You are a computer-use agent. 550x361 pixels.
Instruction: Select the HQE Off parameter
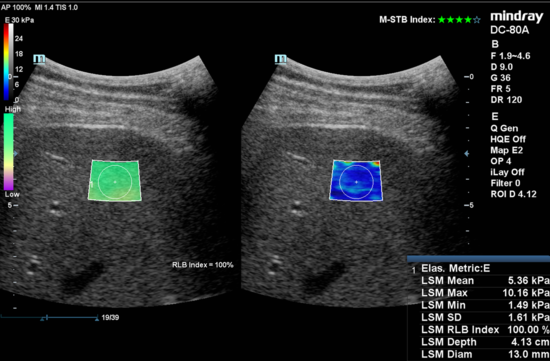click(x=508, y=139)
